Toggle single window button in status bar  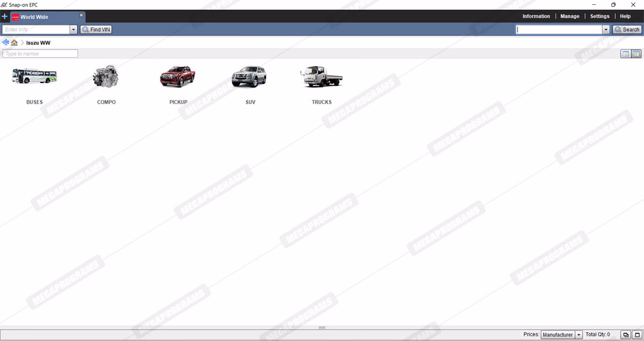[637, 335]
